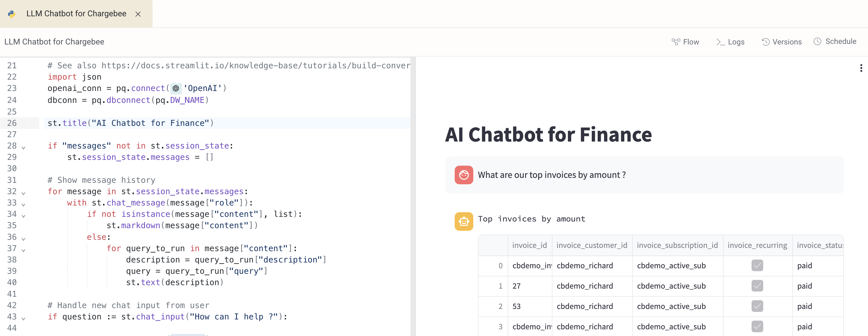
Task: Collapse code fold at line 28
Action: point(23,147)
